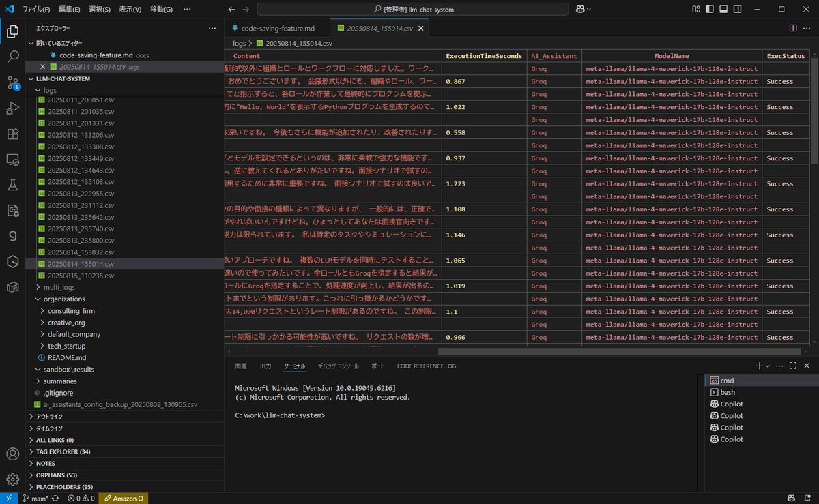Image resolution: width=819 pixels, height=504 pixels.
Task: Open the Manage gear settings icon
Action: 12,479
